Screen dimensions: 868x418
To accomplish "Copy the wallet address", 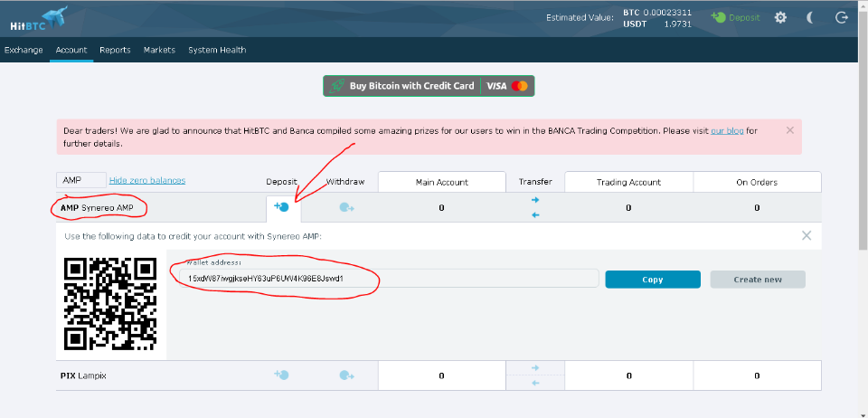I will point(652,280).
